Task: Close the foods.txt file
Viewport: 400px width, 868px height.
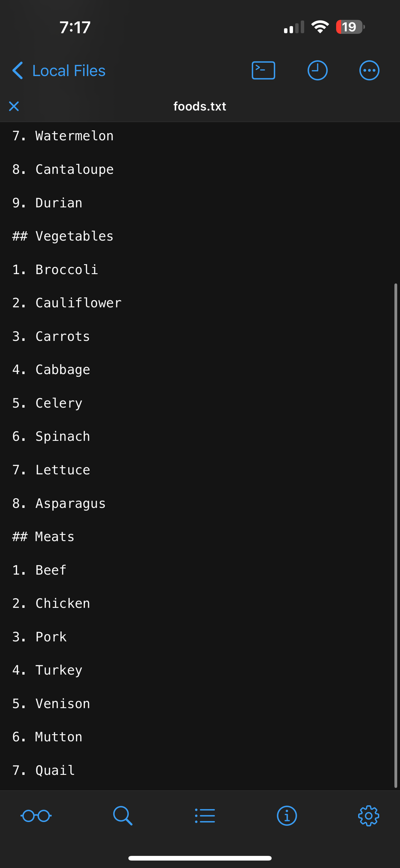Action: tap(14, 106)
